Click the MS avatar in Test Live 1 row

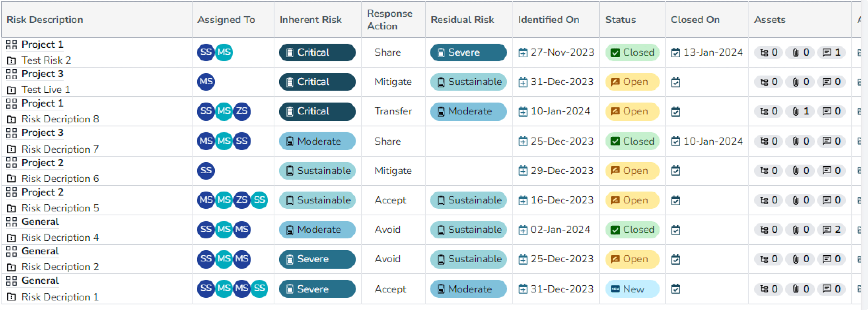tap(206, 82)
